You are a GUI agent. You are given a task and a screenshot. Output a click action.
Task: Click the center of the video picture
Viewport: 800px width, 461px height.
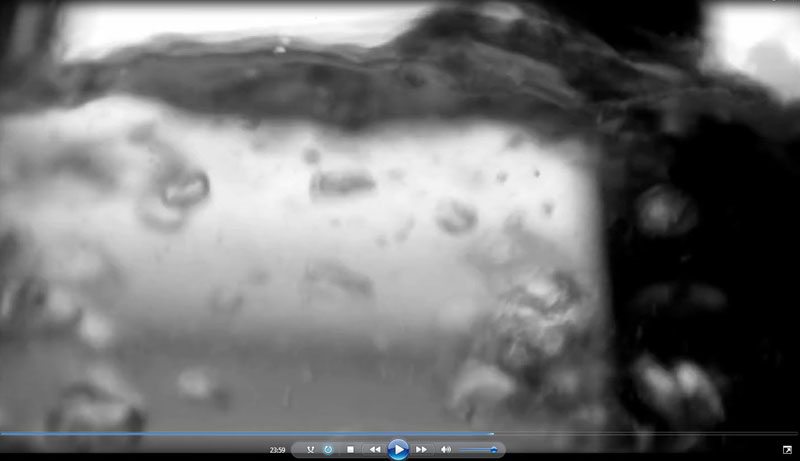400,215
